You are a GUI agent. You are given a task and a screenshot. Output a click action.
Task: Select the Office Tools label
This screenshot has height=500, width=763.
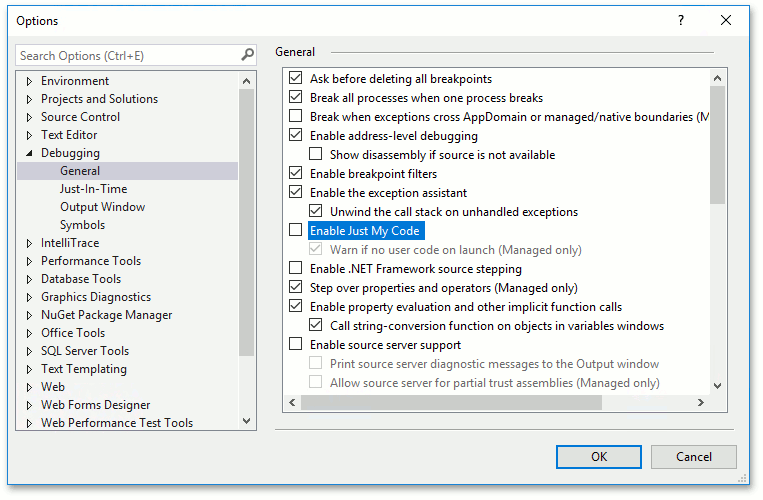pos(73,333)
